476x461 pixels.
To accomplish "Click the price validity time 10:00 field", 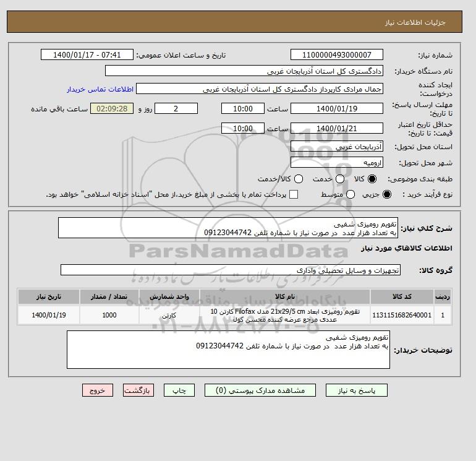I will click(x=243, y=128).
